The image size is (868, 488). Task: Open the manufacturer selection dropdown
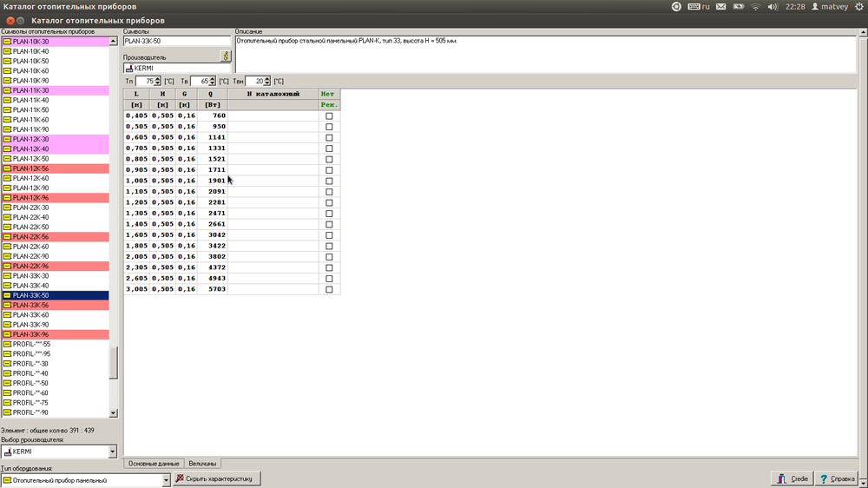point(112,452)
